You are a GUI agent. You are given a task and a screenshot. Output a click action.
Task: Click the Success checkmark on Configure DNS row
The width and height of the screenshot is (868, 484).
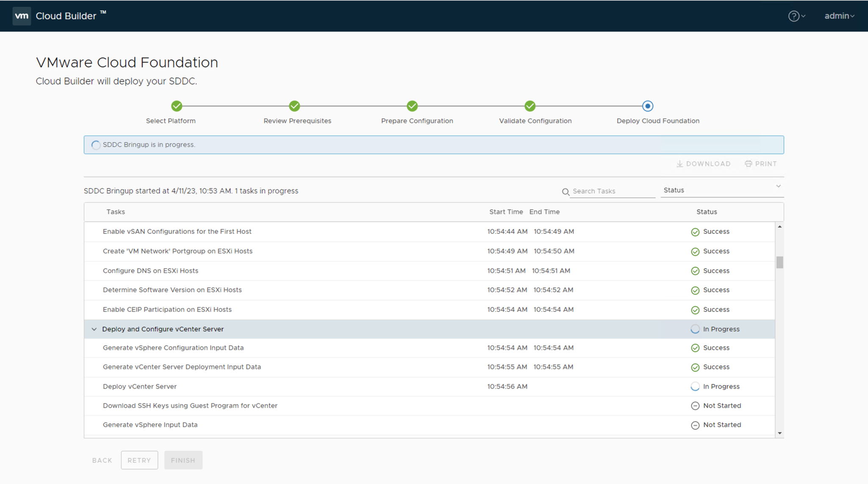pyautogui.click(x=695, y=271)
